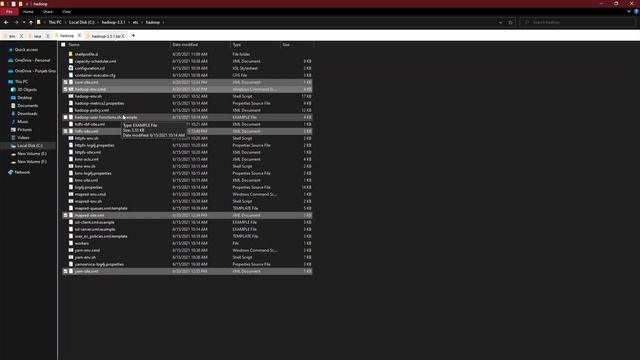Open the recent locations dropdown arrow
This screenshot has width=640, height=360.
(x=24, y=22)
